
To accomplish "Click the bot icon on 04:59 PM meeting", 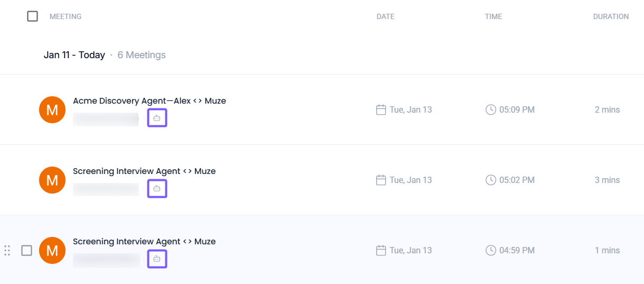I will pyautogui.click(x=157, y=259).
